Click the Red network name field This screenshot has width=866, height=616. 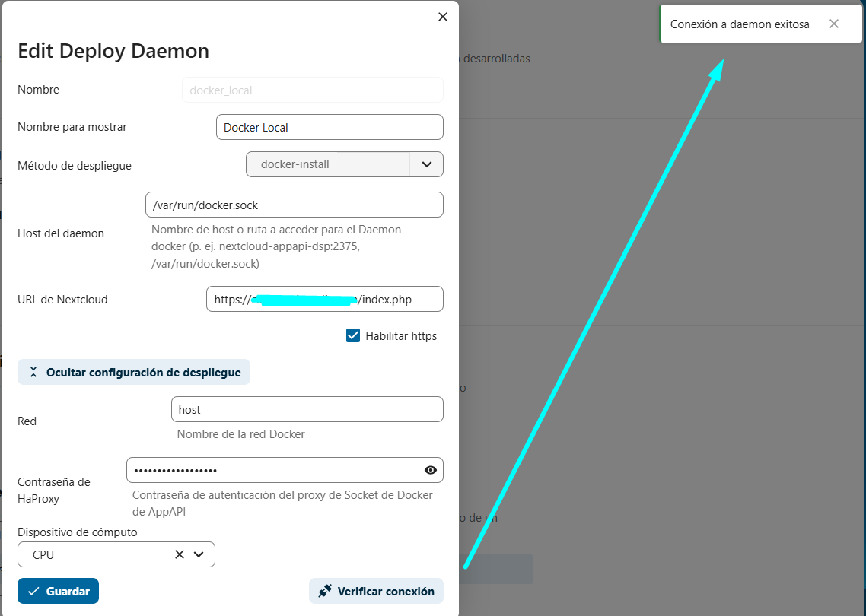pyautogui.click(x=307, y=409)
